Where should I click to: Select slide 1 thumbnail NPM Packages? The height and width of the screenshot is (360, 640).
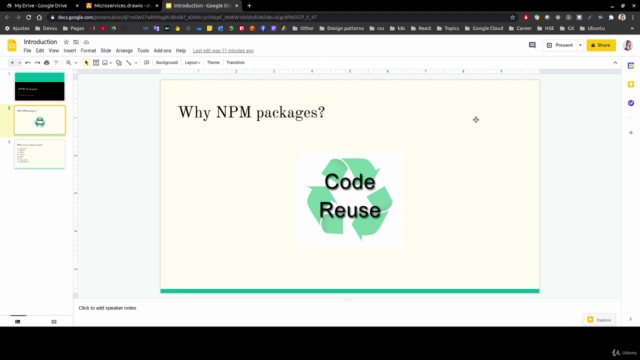[x=40, y=87]
